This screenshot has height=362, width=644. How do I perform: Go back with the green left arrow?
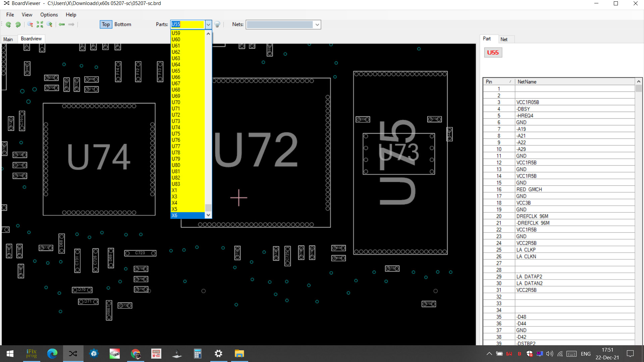click(x=62, y=24)
